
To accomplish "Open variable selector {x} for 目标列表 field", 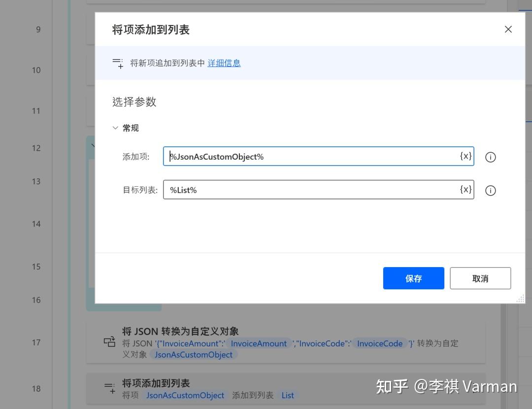I will tap(465, 190).
